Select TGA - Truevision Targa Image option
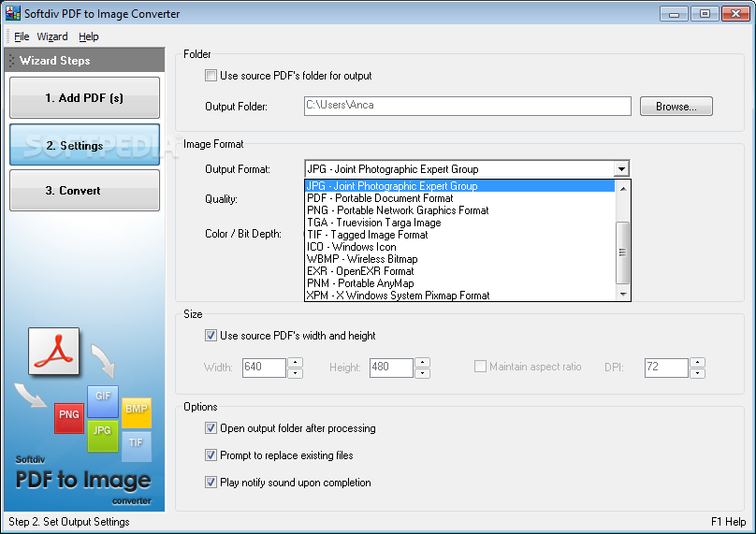The width and height of the screenshot is (756, 534). coord(460,223)
